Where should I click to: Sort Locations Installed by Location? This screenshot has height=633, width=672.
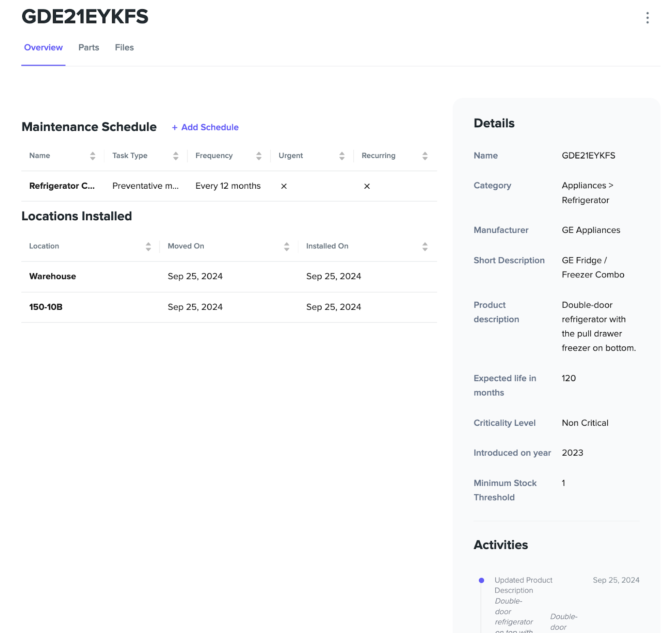(x=148, y=246)
